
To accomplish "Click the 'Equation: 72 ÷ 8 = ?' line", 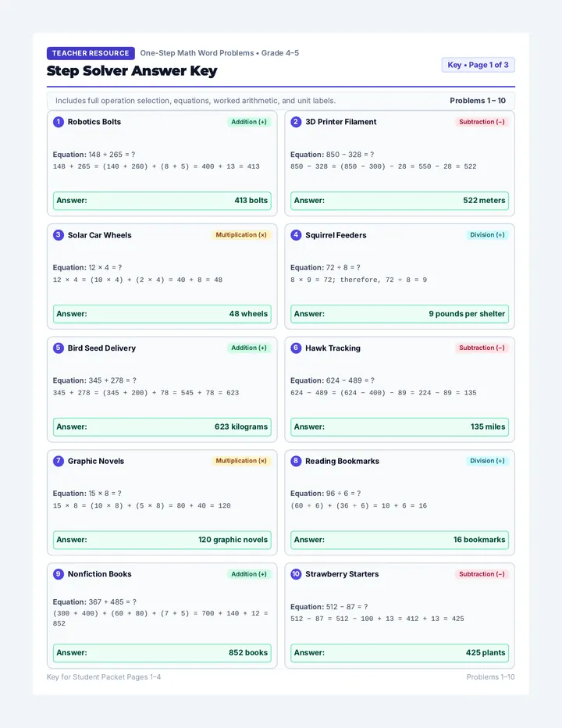I will pyautogui.click(x=325, y=267).
